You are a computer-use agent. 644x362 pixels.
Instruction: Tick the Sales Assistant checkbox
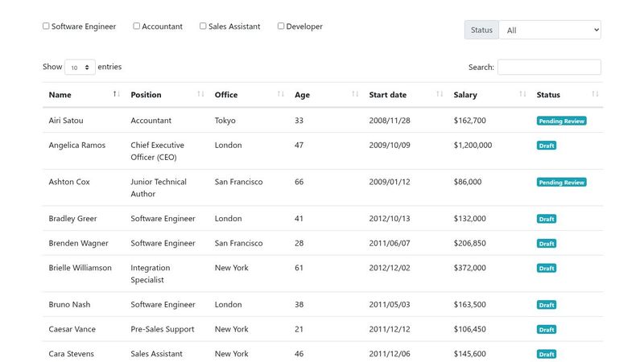tap(203, 26)
